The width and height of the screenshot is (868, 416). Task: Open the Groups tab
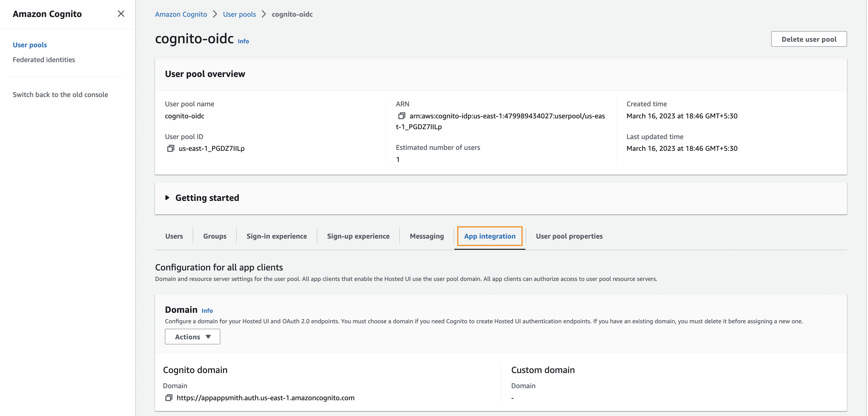(x=215, y=236)
